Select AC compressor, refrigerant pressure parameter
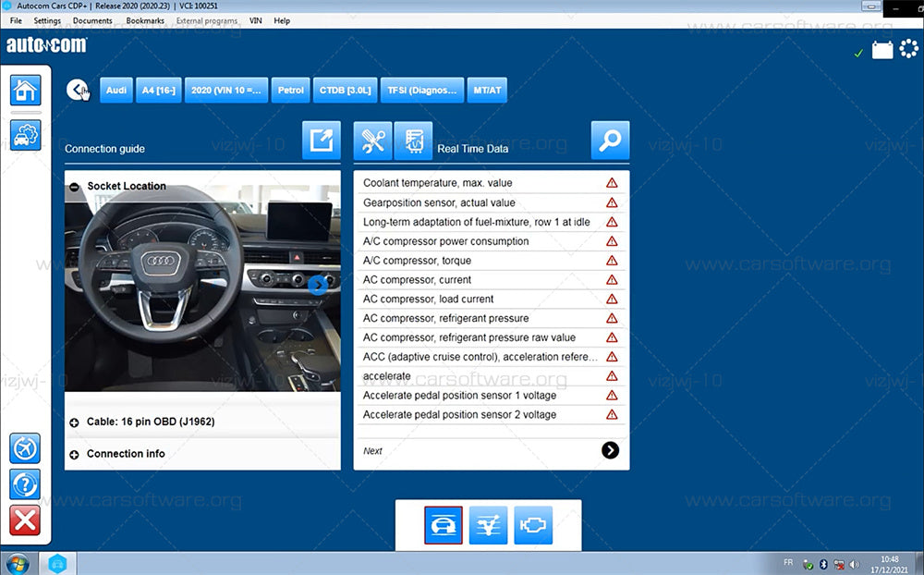Viewport: 924px width, 575px height. pyautogui.click(x=492, y=318)
